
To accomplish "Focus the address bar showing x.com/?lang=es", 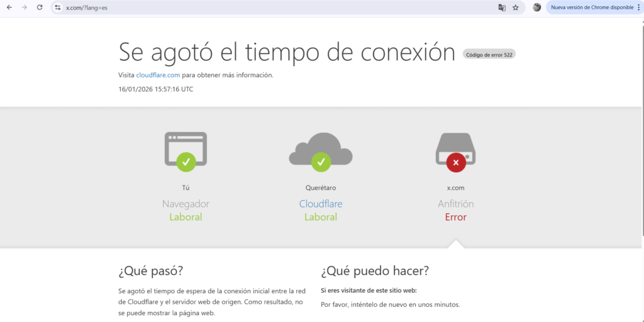I will (252, 8).
